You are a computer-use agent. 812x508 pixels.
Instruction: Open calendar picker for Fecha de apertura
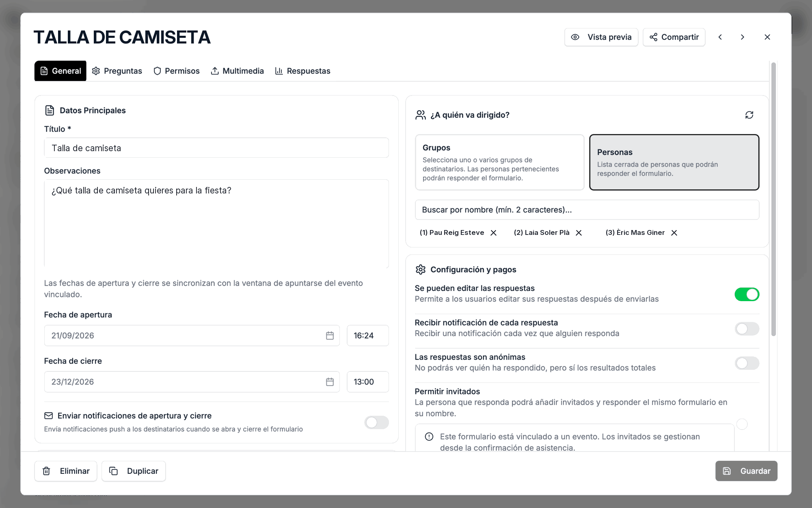tap(330, 336)
